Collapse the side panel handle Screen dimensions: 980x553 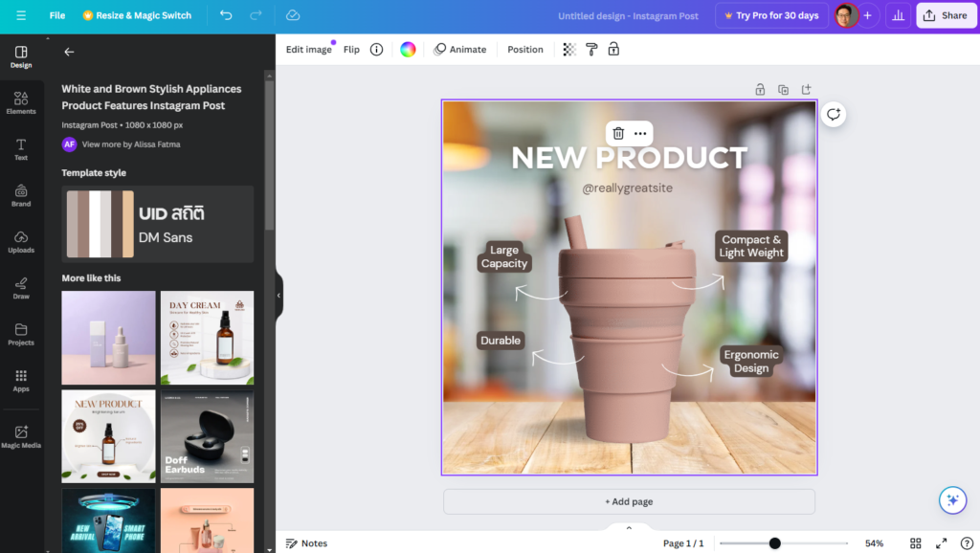pos(278,296)
